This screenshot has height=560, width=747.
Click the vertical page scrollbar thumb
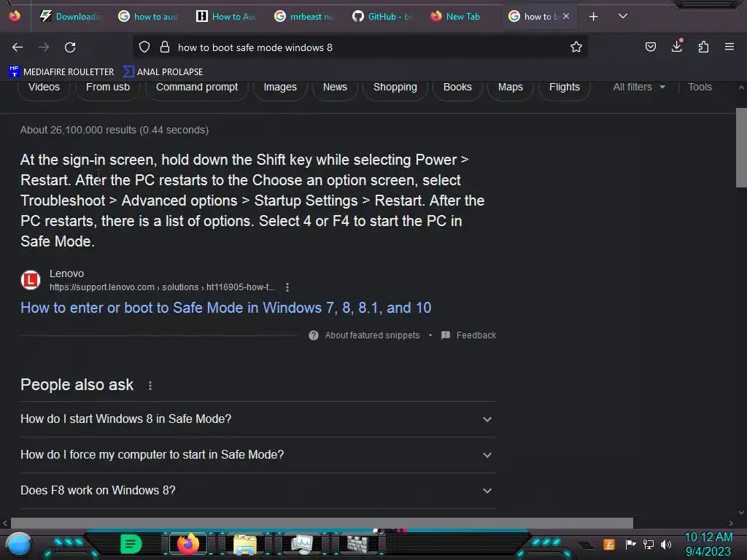(741, 147)
